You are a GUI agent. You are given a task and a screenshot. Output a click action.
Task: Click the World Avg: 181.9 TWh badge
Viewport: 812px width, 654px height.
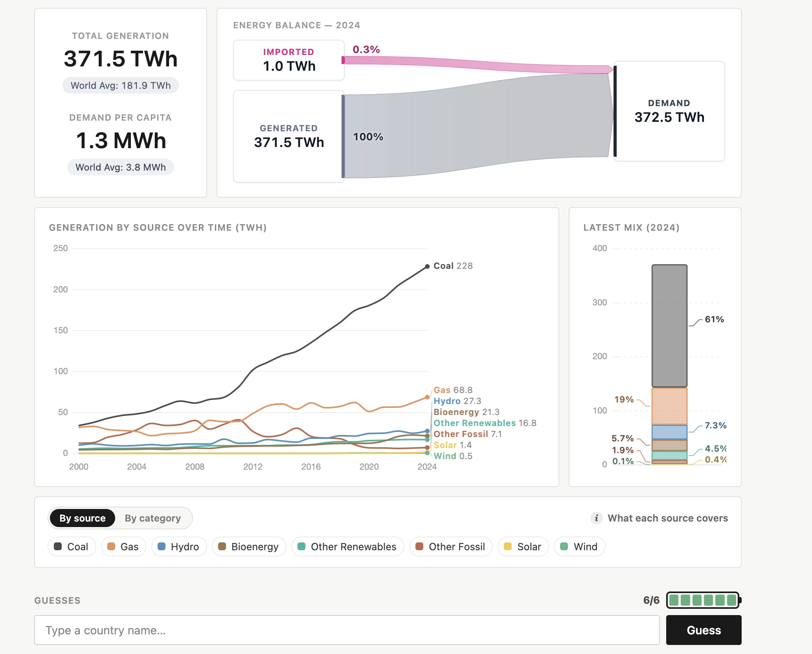click(121, 85)
